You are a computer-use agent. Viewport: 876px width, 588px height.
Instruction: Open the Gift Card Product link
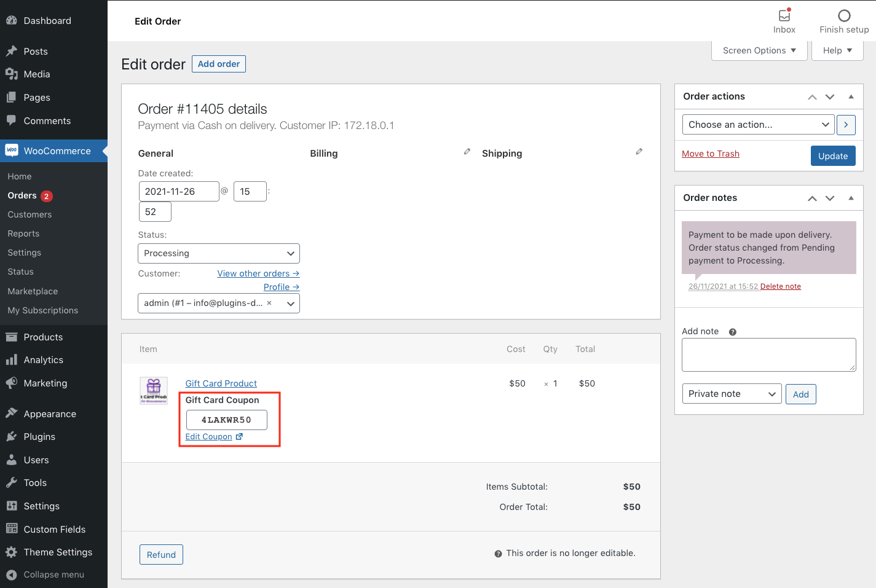221,383
